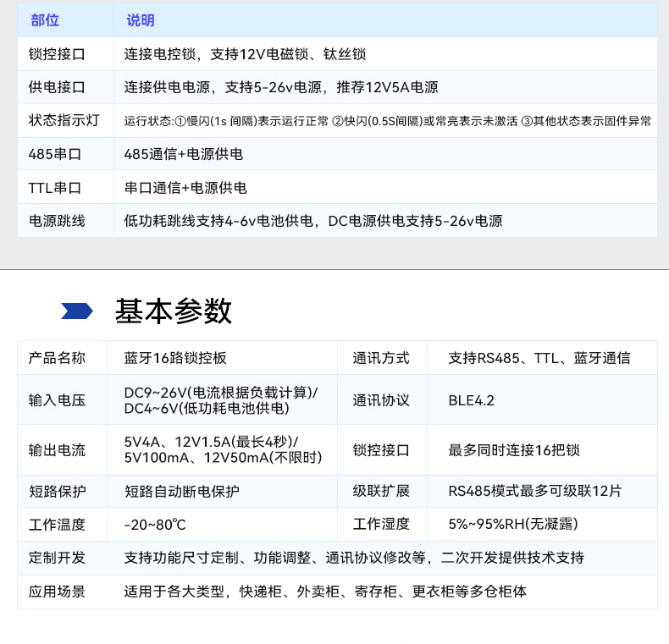Click the 输入电压 parameter label
The width and height of the screenshot is (669, 644).
point(57,400)
